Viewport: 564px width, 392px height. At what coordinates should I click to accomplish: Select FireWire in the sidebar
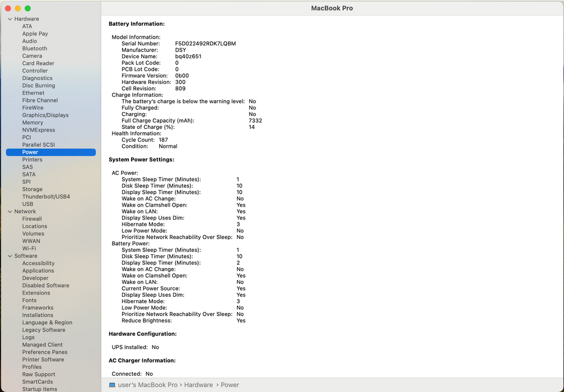32,108
